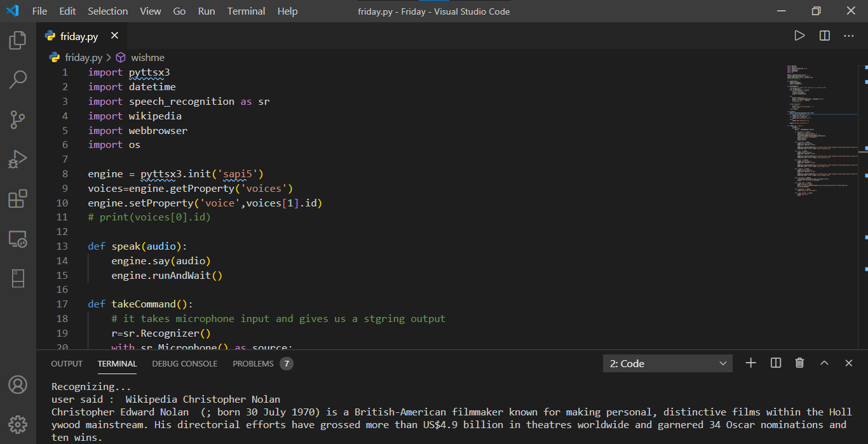Open the Search view icon
Image resolution: width=868 pixels, height=444 pixels.
pyautogui.click(x=18, y=79)
